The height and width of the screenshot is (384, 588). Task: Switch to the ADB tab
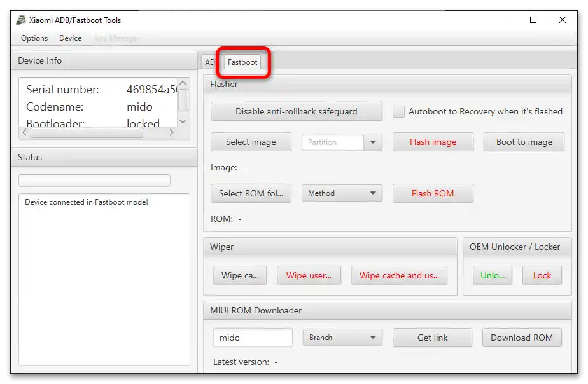209,62
